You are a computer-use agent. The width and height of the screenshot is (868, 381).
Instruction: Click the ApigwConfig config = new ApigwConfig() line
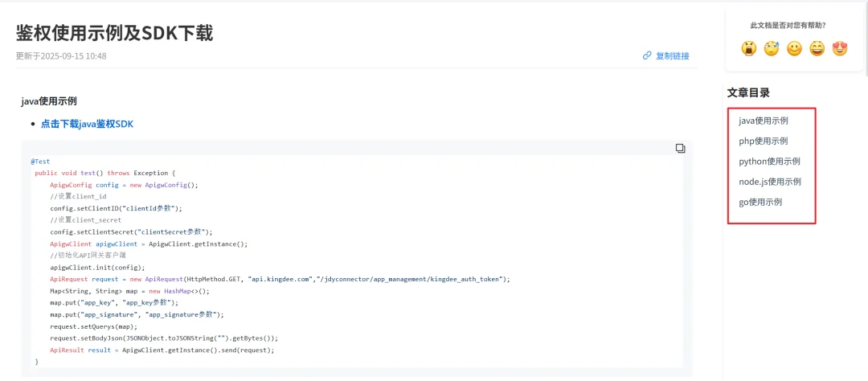pos(124,185)
